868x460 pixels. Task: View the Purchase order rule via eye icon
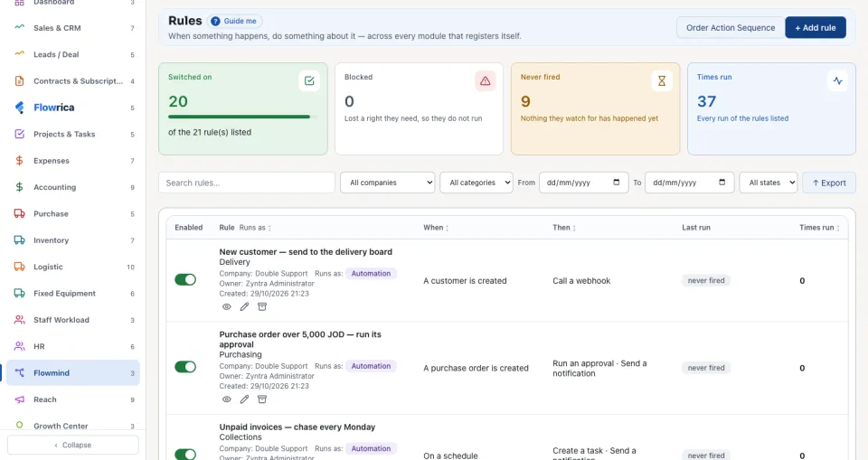[x=226, y=399]
